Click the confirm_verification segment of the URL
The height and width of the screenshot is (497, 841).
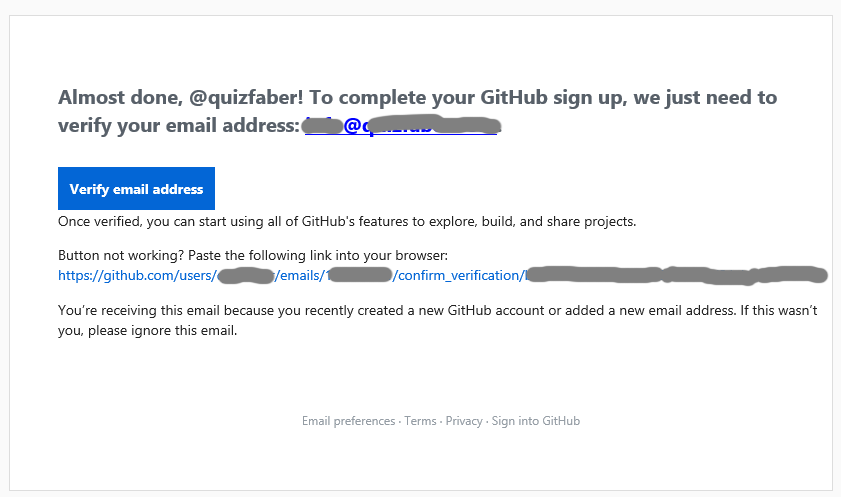[x=459, y=275]
